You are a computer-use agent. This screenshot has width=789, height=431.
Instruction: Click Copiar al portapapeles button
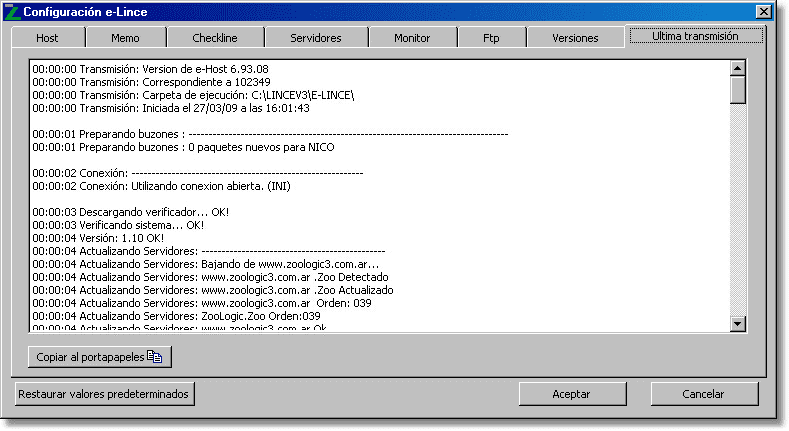[100, 357]
